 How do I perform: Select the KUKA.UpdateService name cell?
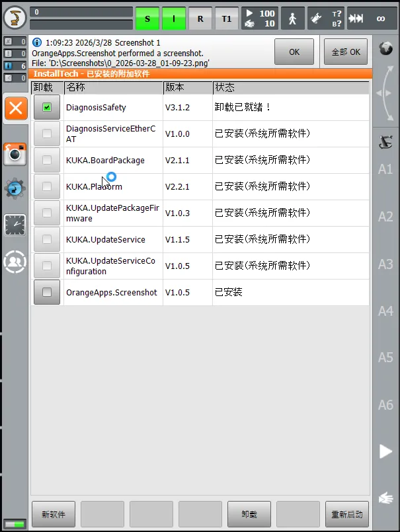114,239
